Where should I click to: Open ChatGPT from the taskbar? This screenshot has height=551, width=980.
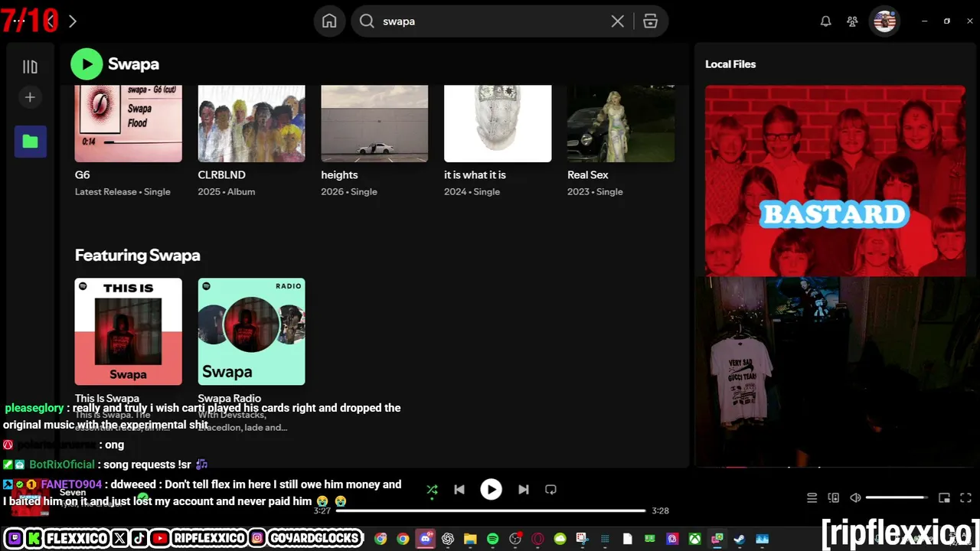(x=448, y=539)
